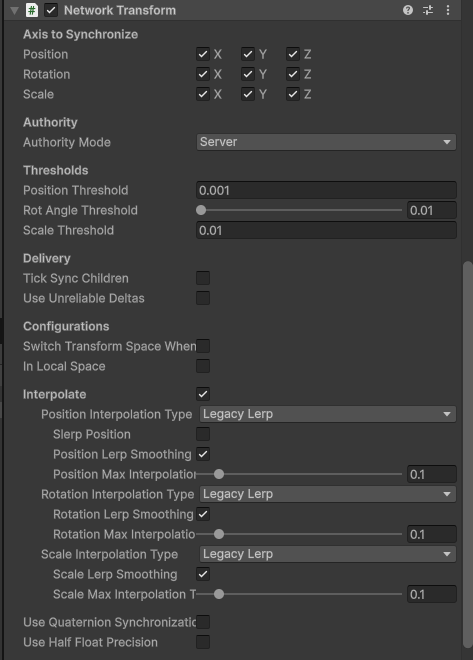
Task: Click the Scale Max Interpolation slider handle
Action: (219, 594)
